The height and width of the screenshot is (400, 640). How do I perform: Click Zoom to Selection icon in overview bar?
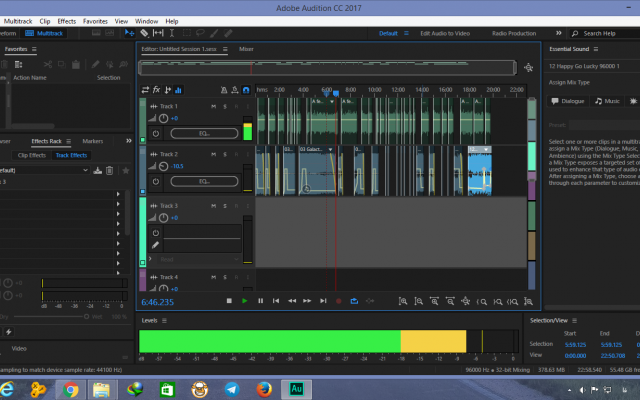point(529,67)
